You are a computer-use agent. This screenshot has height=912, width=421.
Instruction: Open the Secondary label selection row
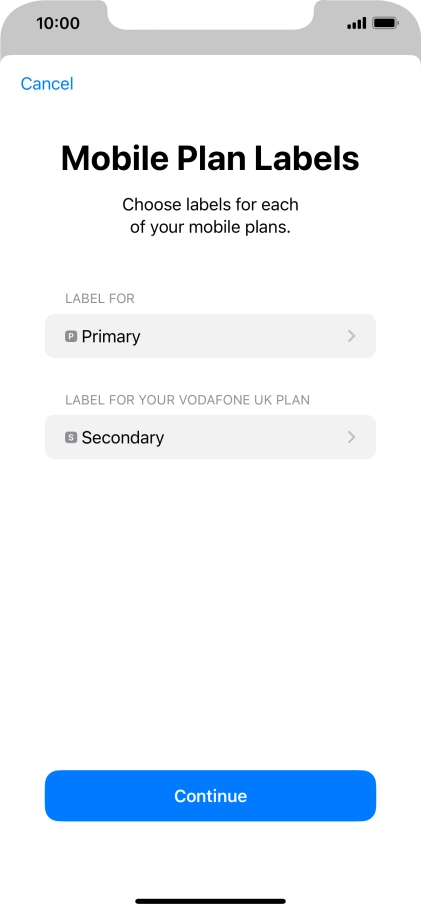tap(210, 437)
